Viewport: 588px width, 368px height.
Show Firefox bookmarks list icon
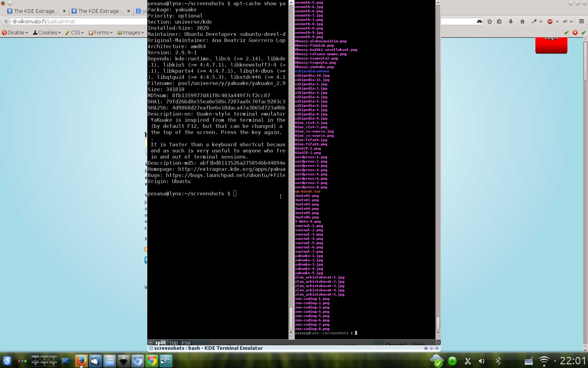pos(499,21)
